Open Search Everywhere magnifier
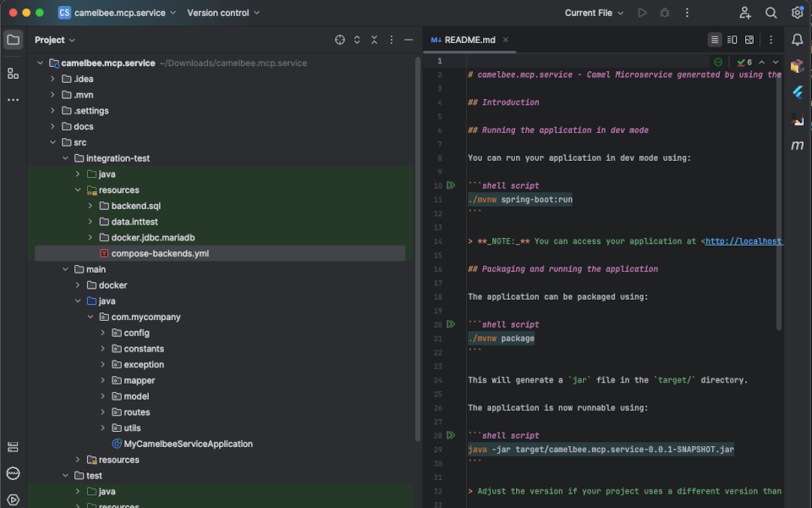This screenshot has height=508, width=812. pos(771,13)
